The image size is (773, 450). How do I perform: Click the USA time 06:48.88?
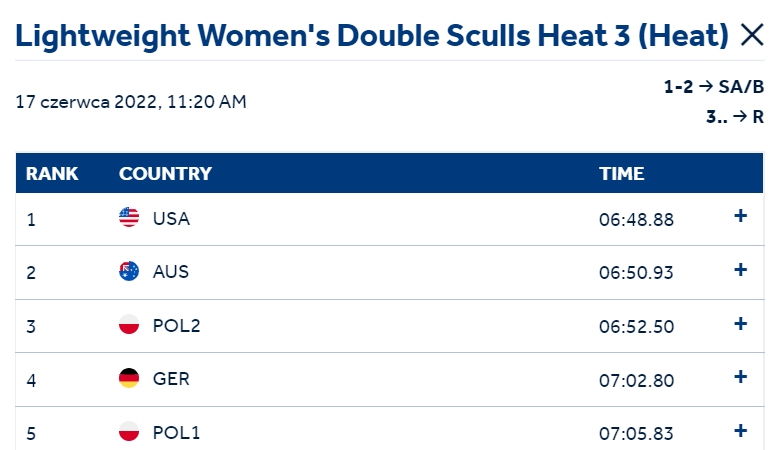[636, 220]
